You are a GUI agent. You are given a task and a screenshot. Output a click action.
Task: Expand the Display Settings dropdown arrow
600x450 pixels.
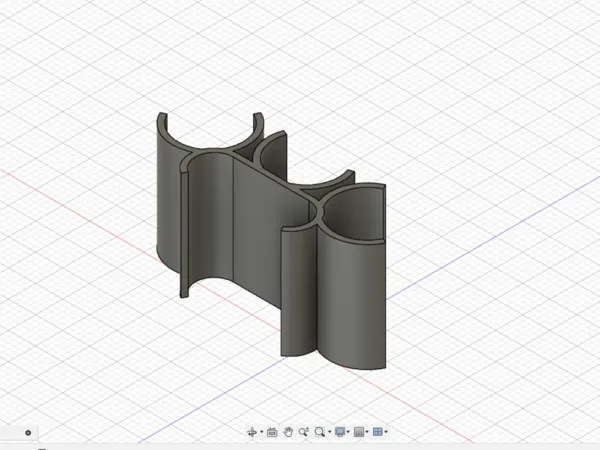click(x=348, y=432)
